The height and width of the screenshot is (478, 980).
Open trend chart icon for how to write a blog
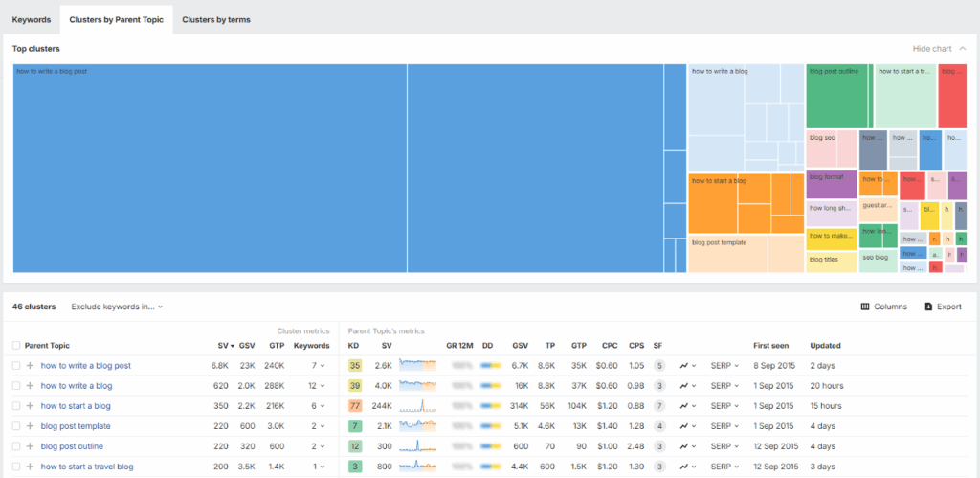coord(688,386)
